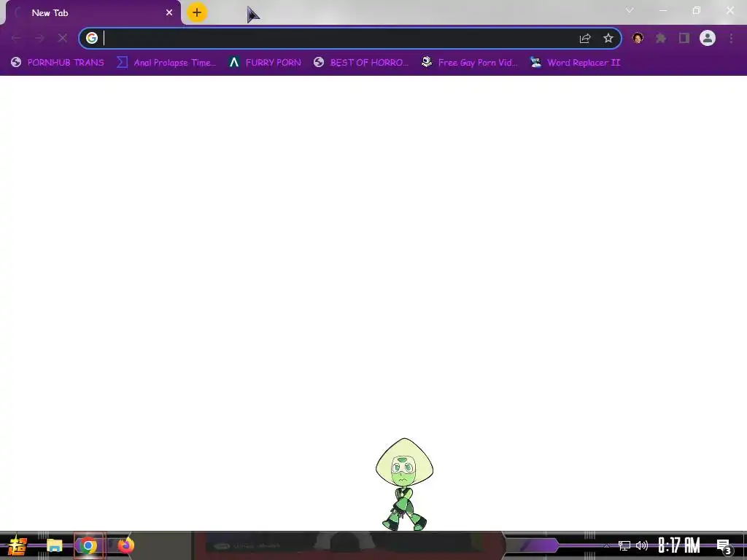Open the Start menu
Image resolution: width=747 pixels, height=560 pixels.
[x=17, y=545]
